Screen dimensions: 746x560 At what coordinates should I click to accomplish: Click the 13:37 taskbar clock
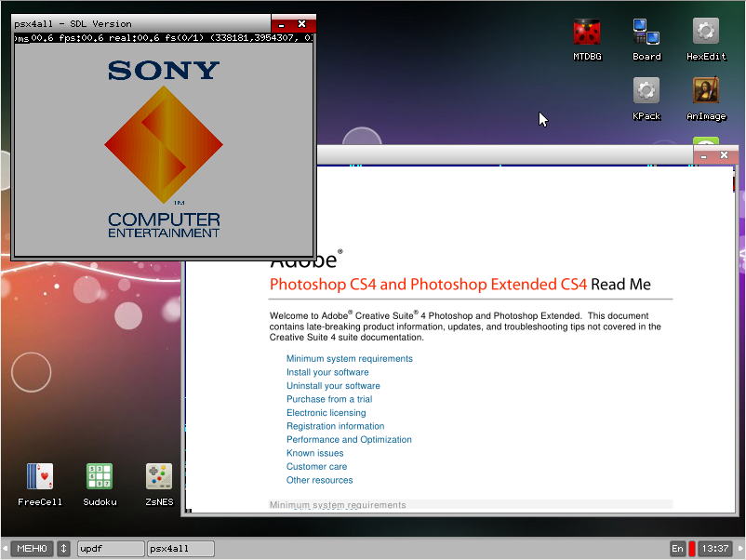click(x=715, y=549)
